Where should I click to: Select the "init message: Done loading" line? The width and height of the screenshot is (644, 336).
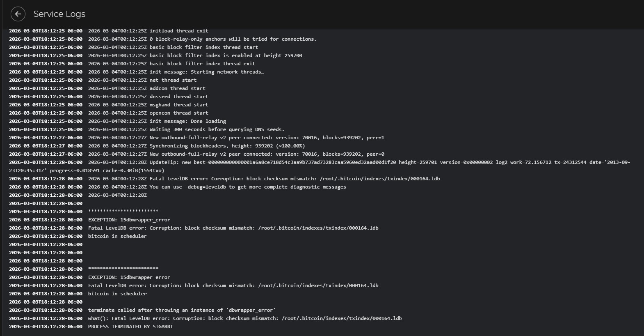[x=187, y=121]
